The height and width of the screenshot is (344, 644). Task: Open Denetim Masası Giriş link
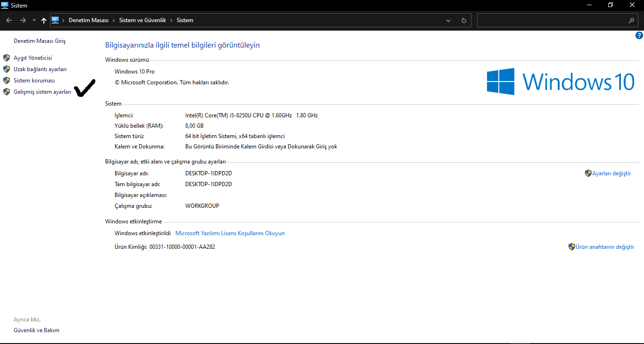(x=40, y=41)
